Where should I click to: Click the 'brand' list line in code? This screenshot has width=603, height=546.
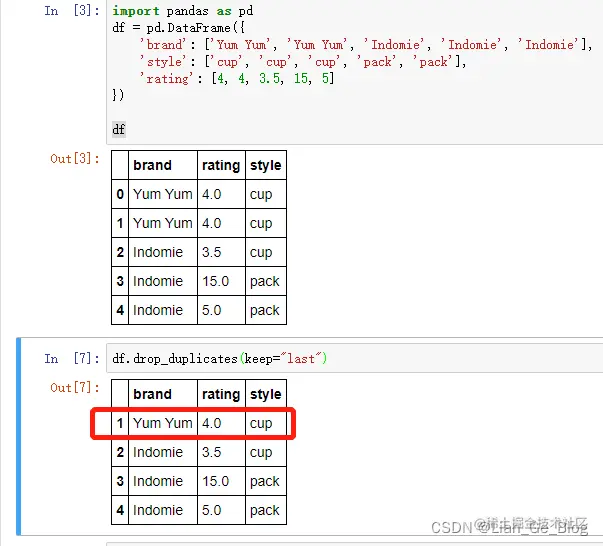pyautogui.click(x=366, y=45)
